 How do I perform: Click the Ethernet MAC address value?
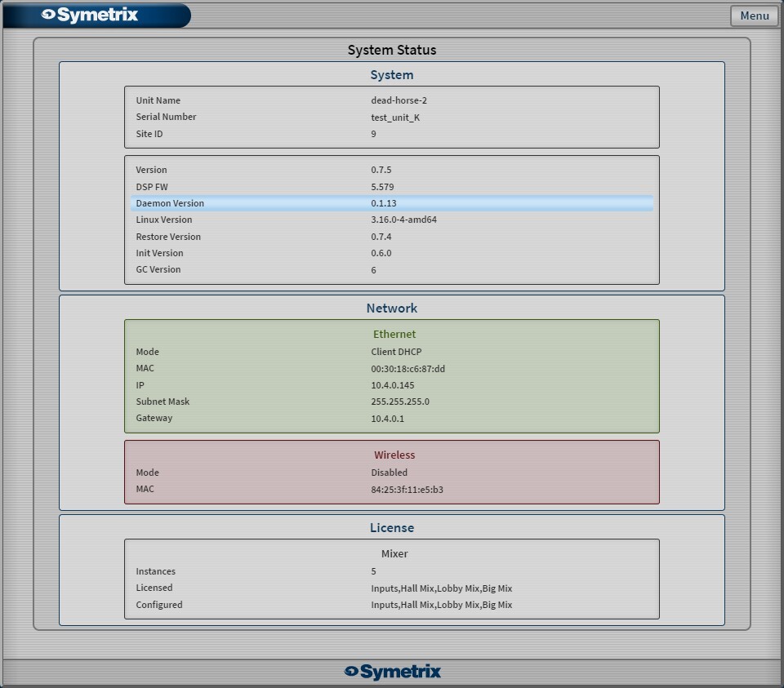coord(408,369)
